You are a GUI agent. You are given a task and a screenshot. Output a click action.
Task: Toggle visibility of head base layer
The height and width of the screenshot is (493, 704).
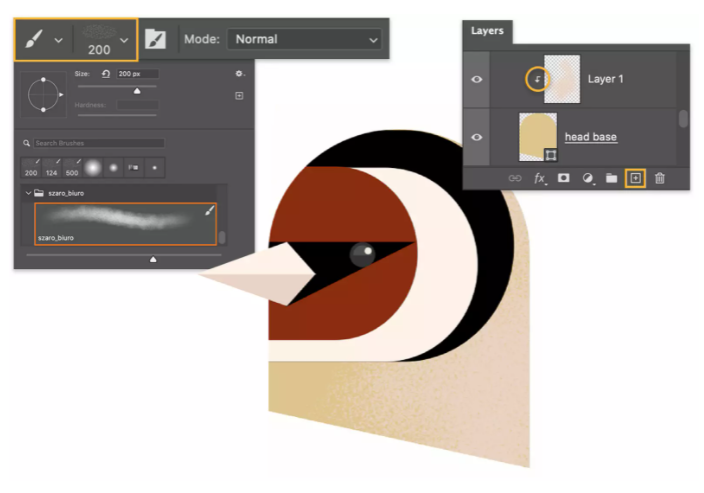[478, 136]
